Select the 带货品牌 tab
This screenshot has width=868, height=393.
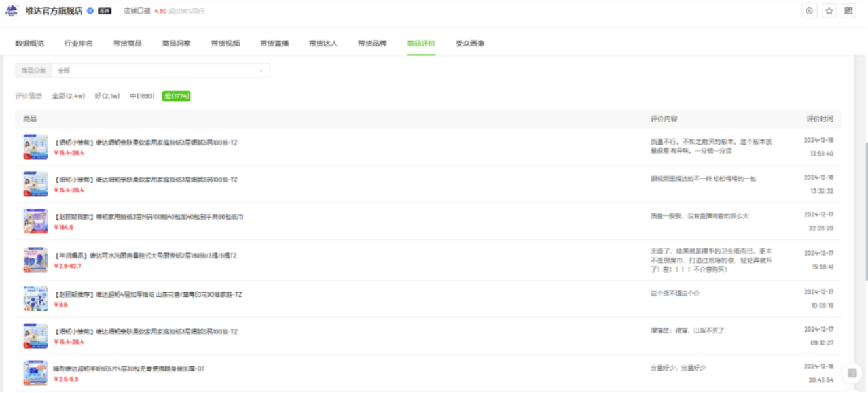pyautogui.click(x=372, y=44)
